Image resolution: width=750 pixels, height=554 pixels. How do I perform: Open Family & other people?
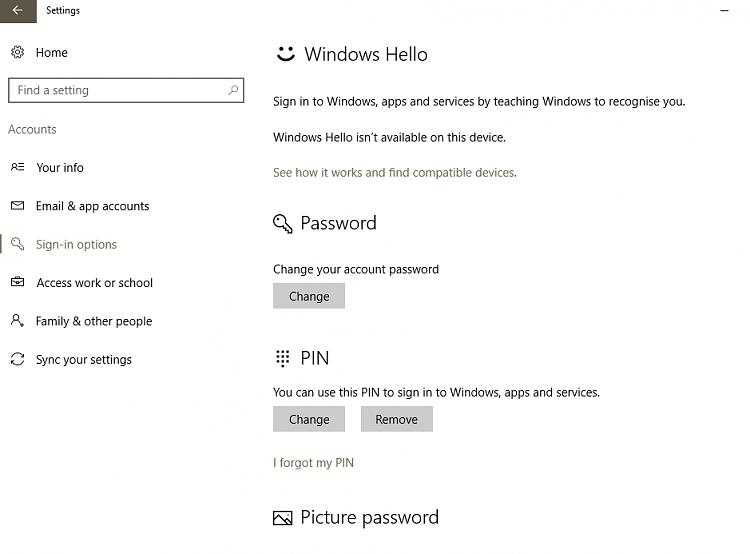tap(94, 321)
